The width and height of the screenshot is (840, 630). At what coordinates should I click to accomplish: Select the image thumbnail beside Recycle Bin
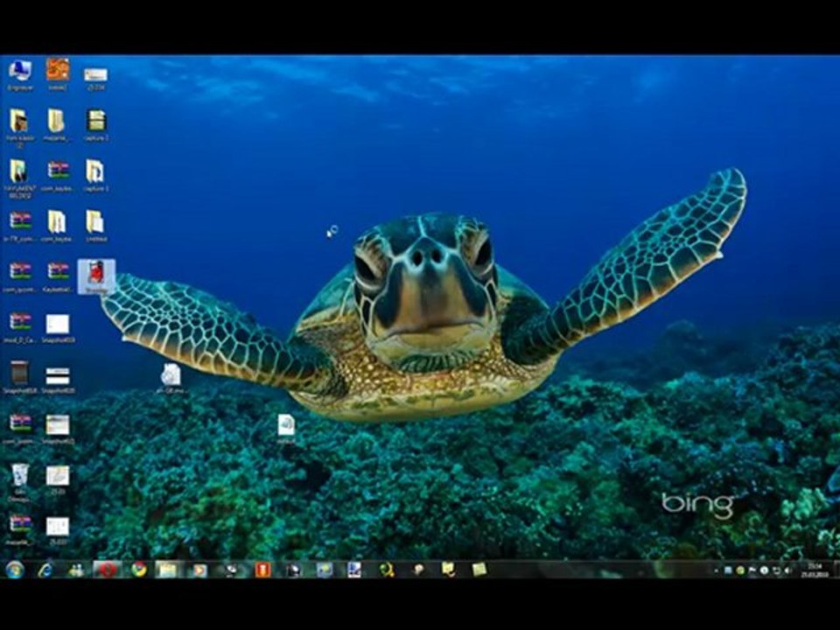tap(58, 479)
